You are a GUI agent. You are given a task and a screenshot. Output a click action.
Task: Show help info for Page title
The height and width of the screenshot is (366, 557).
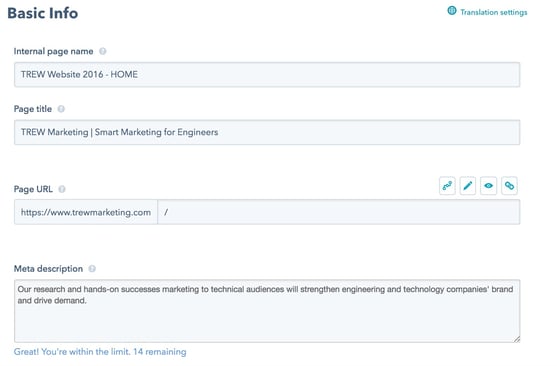61,109
